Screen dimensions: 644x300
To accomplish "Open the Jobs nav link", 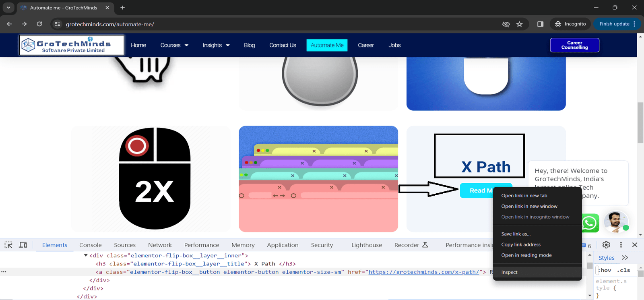I will [394, 45].
